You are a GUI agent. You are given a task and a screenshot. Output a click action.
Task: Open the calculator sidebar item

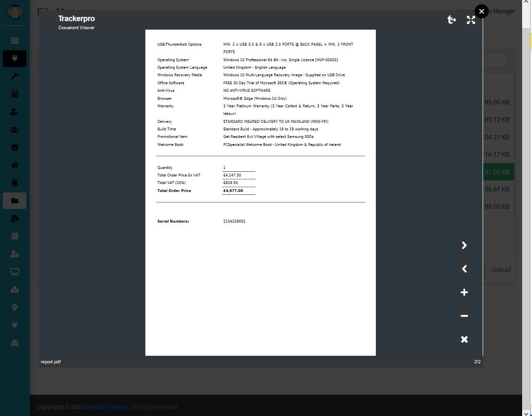(x=15, y=94)
